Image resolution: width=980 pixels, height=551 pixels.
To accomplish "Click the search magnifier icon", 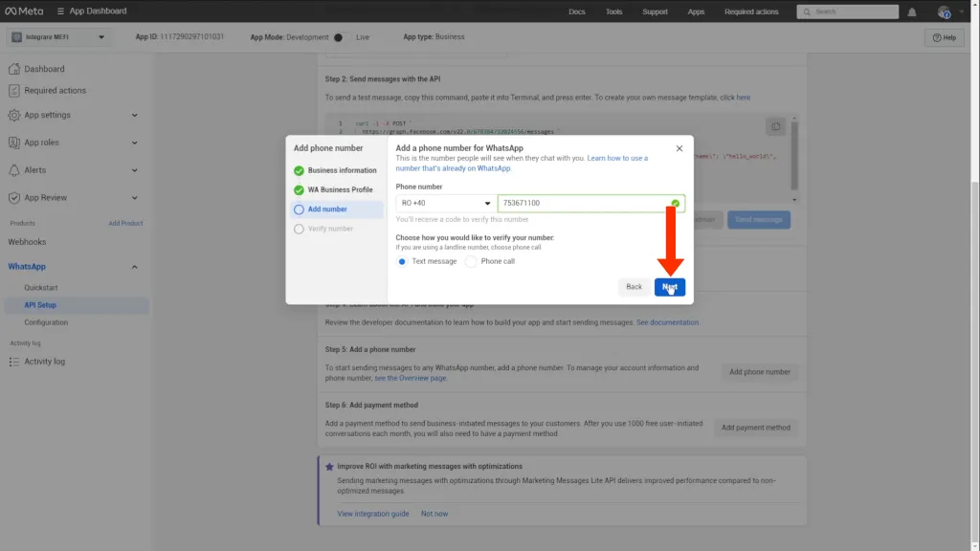I will pyautogui.click(x=807, y=11).
